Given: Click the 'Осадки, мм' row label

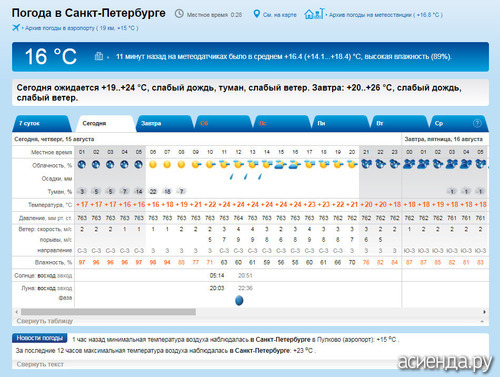Looking at the screenshot, I should click(x=57, y=179).
